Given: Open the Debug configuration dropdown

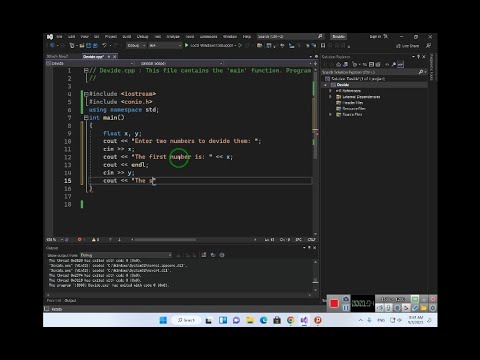Looking at the screenshot, I should (136, 45).
